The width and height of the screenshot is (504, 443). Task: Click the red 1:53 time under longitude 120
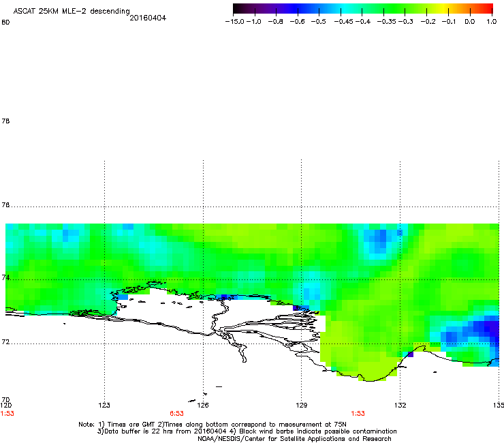coord(7,414)
